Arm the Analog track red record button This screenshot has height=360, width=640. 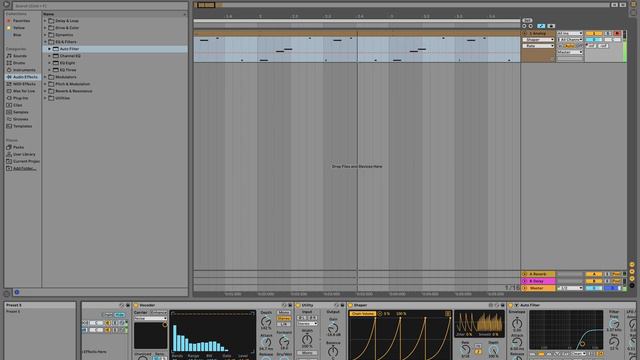[617, 33]
